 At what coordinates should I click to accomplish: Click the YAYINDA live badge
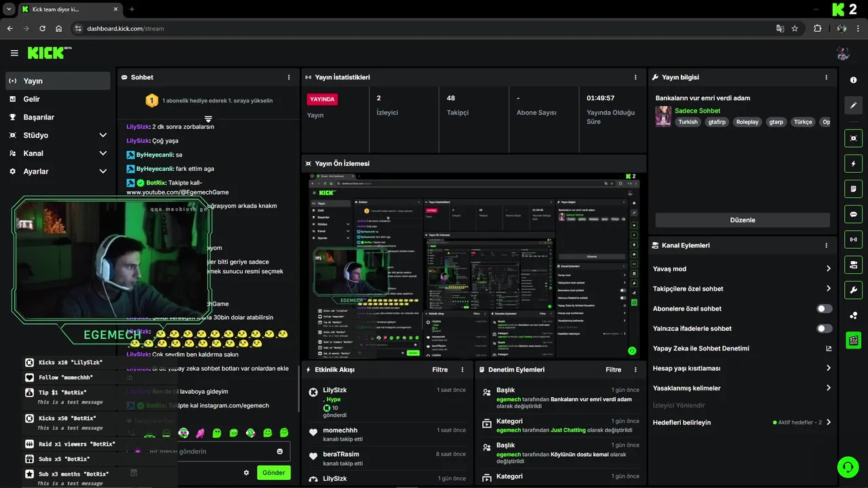322,99
